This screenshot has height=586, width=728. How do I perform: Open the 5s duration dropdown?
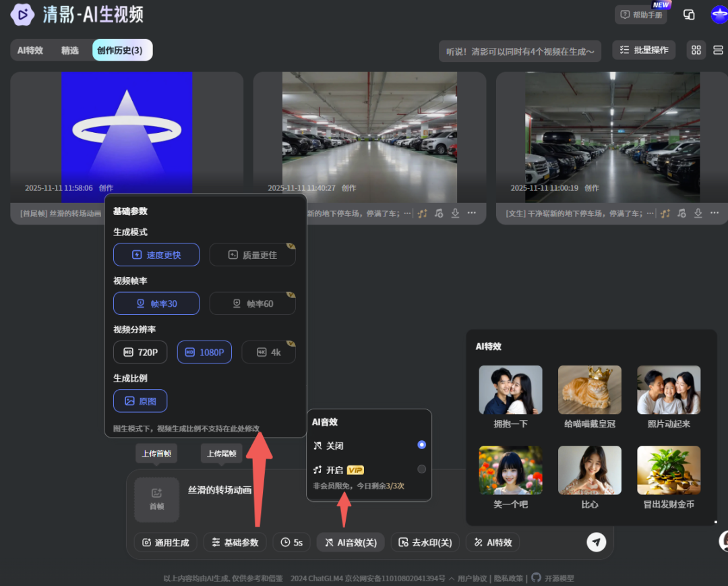[292, 542]
